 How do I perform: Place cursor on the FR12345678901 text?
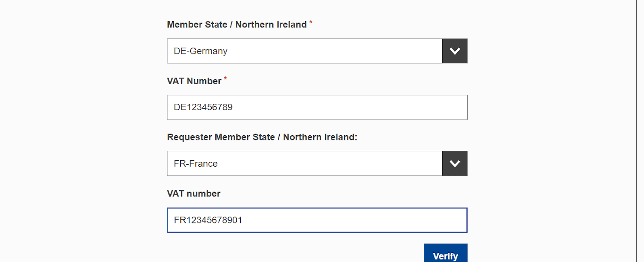[208, 220]
